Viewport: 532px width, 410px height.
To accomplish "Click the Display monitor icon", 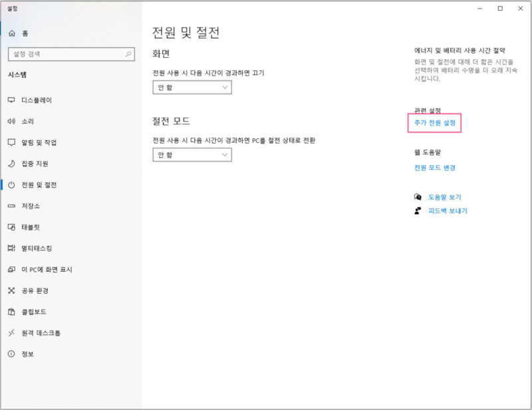I will click(x=11, y=100).
